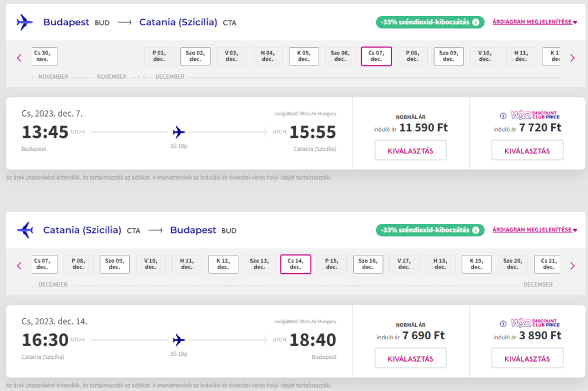This screenshot has height=391, width=588.
Task: Select return date K 12, dec.
Action: (223, 264)
